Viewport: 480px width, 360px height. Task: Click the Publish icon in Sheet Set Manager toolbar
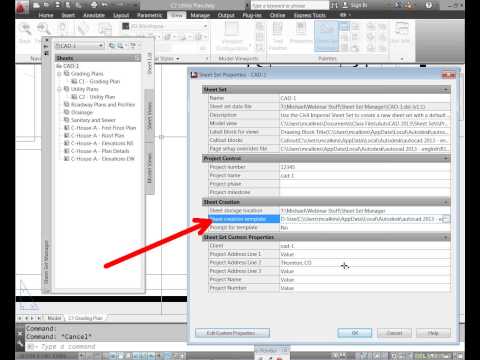click(x=120, y=45)
